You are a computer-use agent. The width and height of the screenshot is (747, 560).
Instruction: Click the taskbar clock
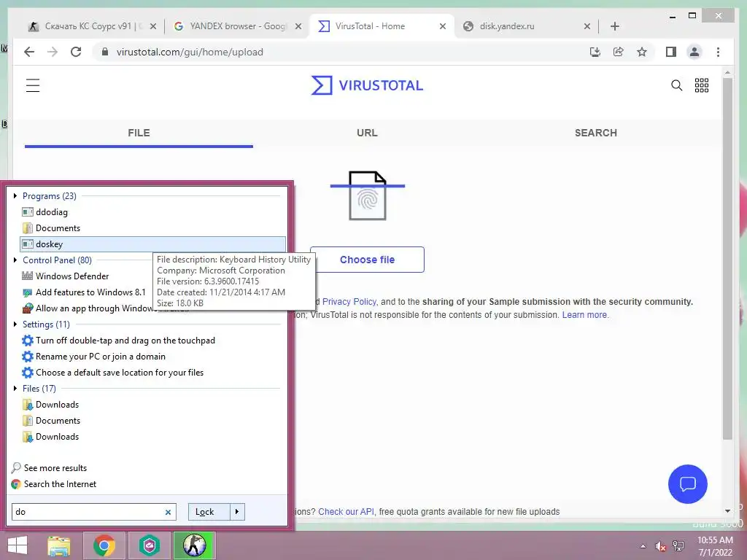(x=715, y=546)
